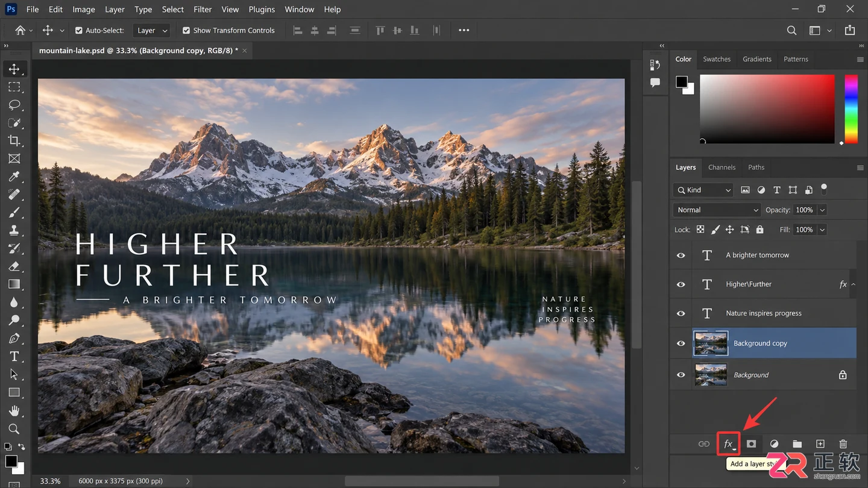Open the Image menu
The width and height of the screenshot is (868, 488).
coord(84,9)
